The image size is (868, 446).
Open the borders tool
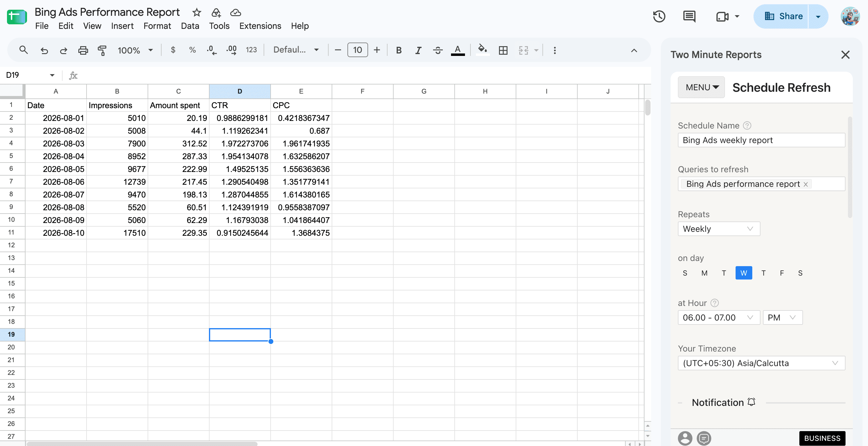coord(503,50)
